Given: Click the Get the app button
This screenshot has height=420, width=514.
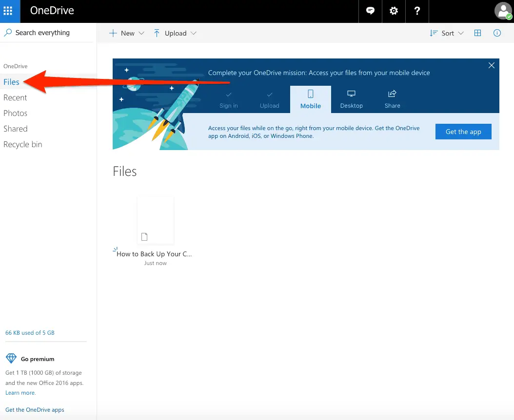Looking at the screenshot, I should pos(463,132).
